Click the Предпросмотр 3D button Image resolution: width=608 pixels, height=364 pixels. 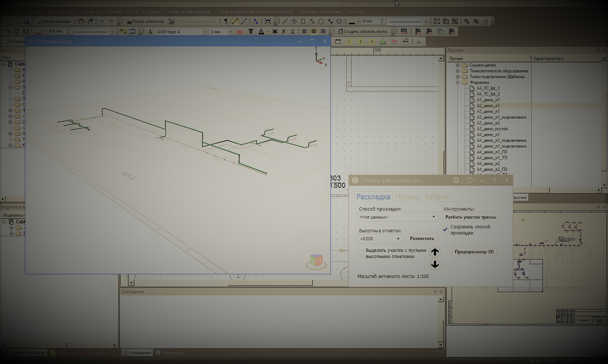pos(474,252)
